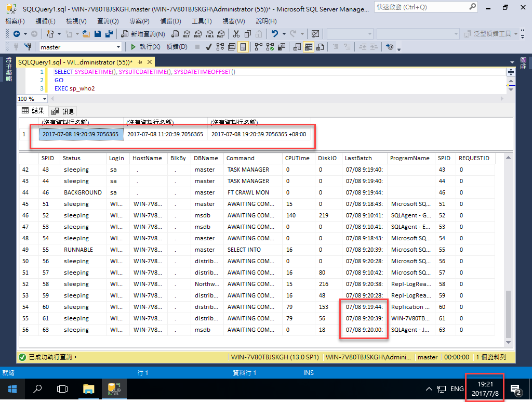
Task: Toggle the pin on SQLQuery1.sql tab
Action: 140,62
